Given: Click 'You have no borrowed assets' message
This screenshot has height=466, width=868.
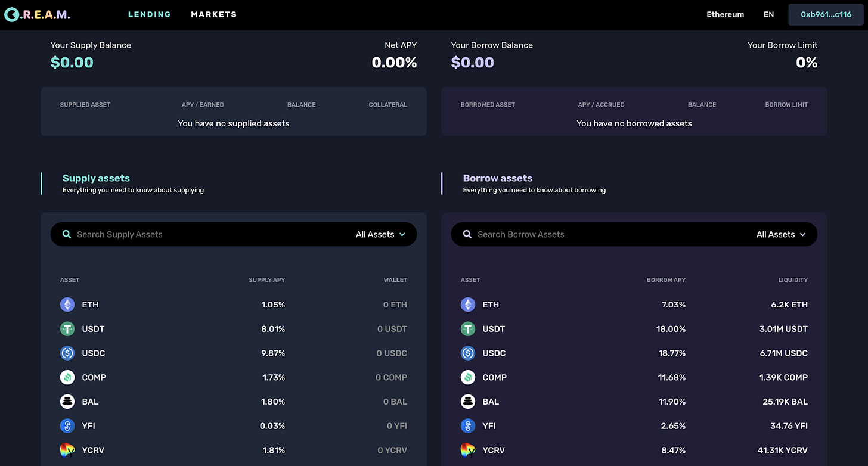Looking at the screenshot, I should click(634, 123).
